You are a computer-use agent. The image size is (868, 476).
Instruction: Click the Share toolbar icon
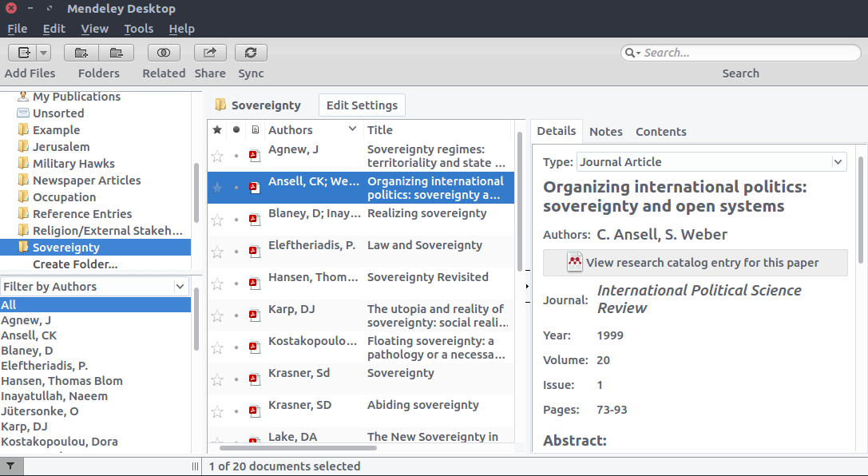[210, 53]
